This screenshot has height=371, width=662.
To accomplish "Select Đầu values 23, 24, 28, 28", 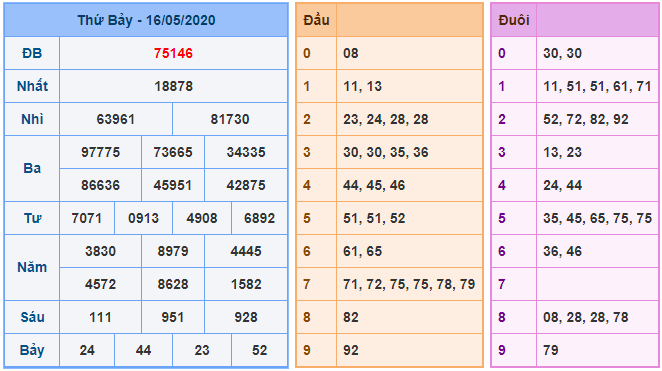I will click(x=386, y=119).
